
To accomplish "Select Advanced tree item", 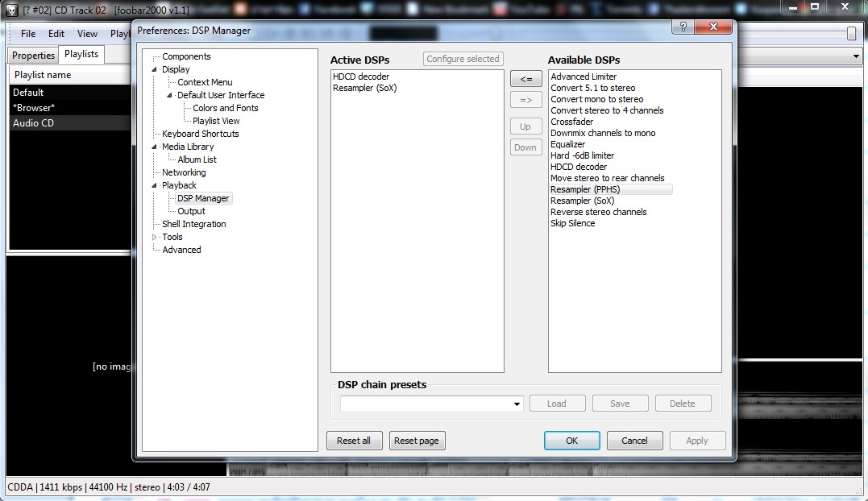I will [x=181, y=250].
